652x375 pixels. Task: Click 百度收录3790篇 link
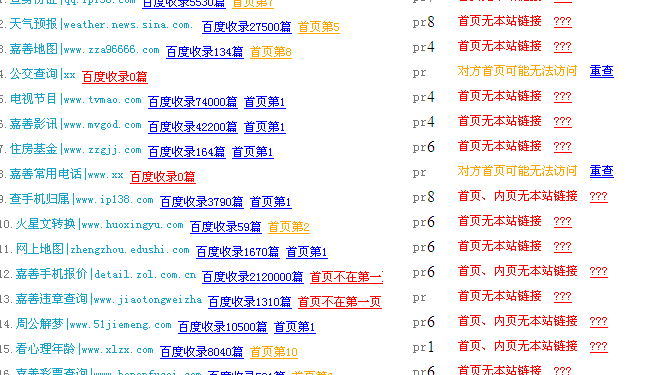(x=202, y=202)
